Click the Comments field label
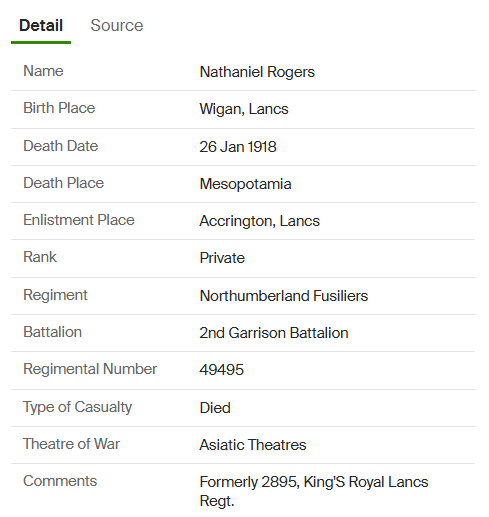The height and width of the screenshot is (517, 489). tap(60, 481)
